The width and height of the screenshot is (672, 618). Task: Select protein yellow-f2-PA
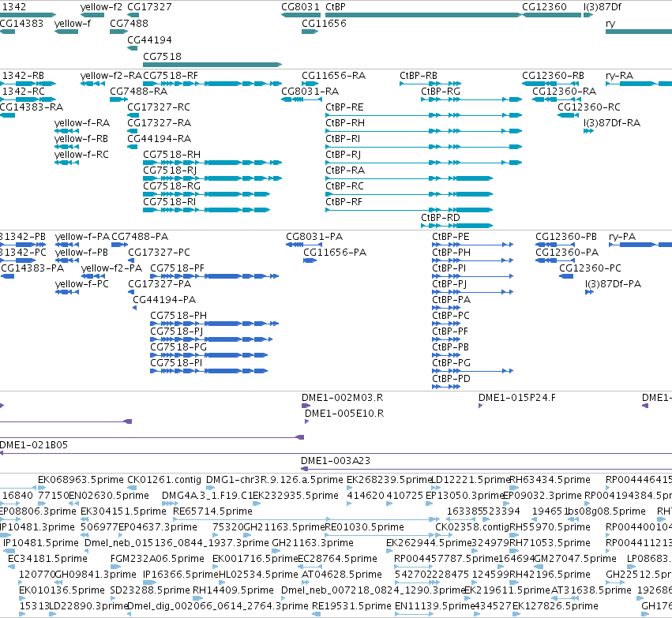(111, 268)
